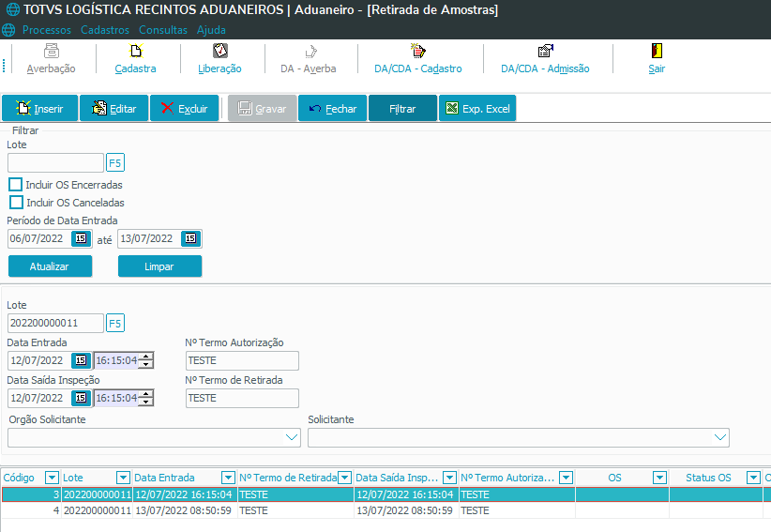Image resolution: width=771 pixels, height=532 pixels.
Task: Open the Data Saída Insp column filter
Action: tap(449, 478)
